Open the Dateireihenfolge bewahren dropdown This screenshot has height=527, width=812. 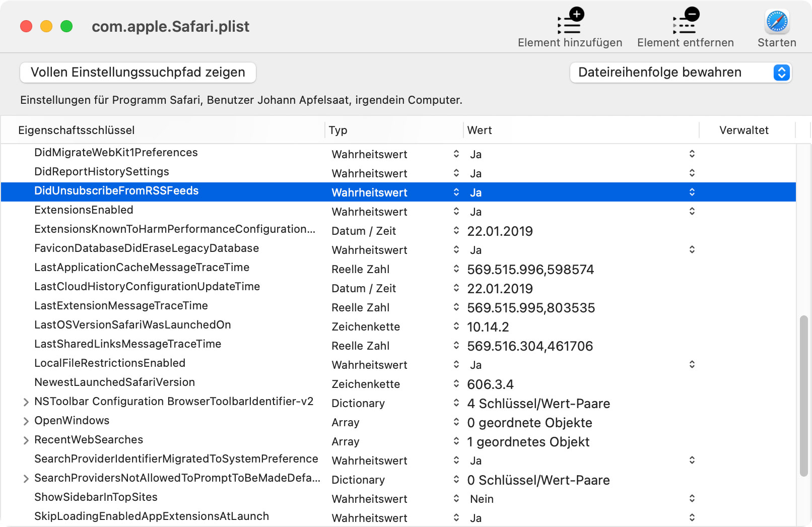point(681,72)
